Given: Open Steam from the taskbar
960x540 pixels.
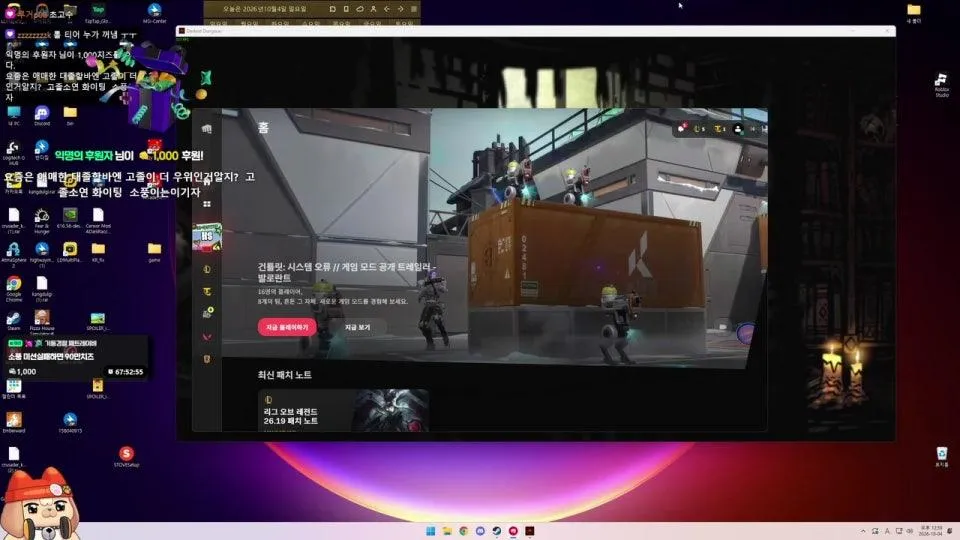Looking at the screenshot, I should (497, 531).
